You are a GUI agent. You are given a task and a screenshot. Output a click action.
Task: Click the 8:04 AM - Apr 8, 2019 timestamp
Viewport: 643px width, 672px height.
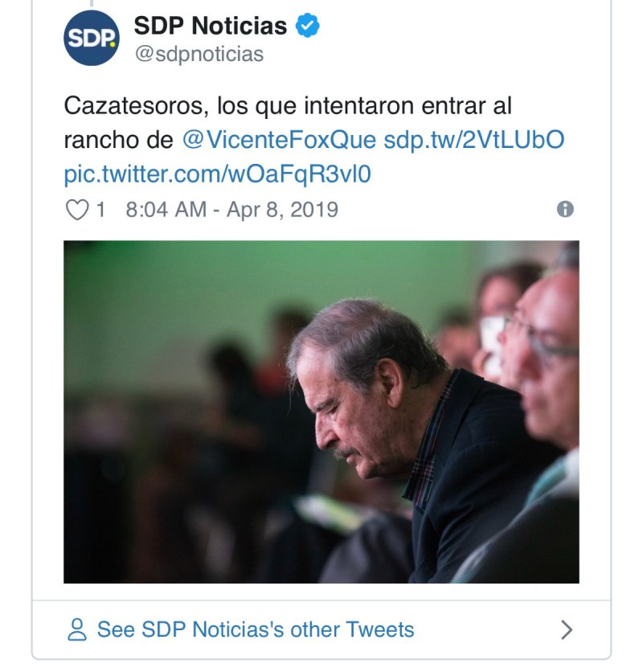click(231, 210)
